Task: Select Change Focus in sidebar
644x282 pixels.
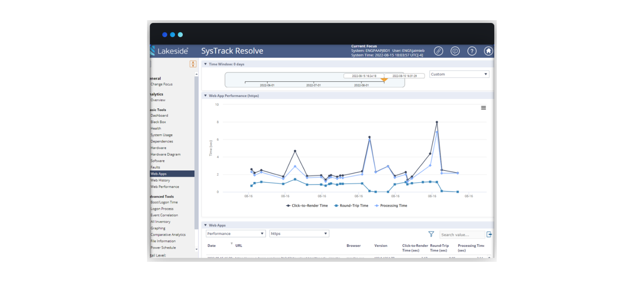Action: [161, 84]
